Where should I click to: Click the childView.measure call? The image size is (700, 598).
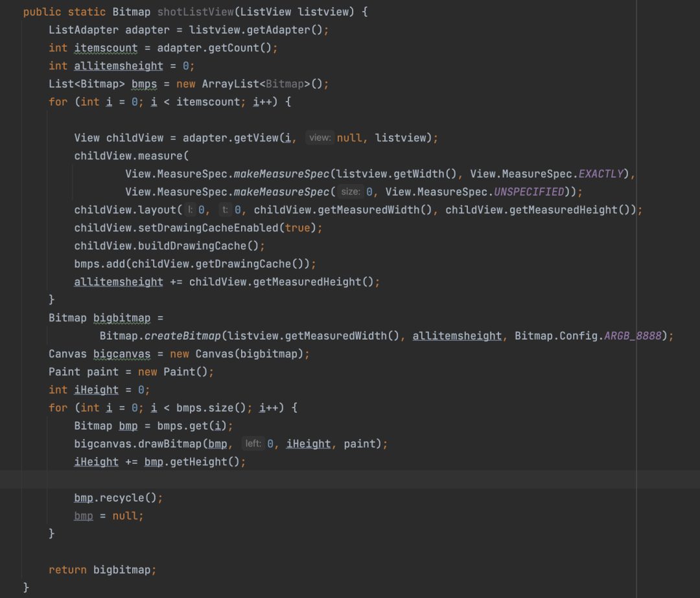(x=128, y=156)
